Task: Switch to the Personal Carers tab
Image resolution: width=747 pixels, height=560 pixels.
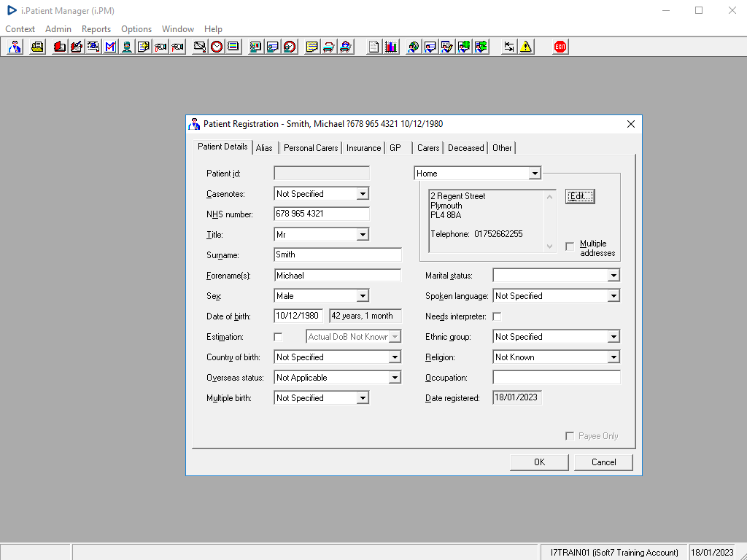Action: coord(311,147)
